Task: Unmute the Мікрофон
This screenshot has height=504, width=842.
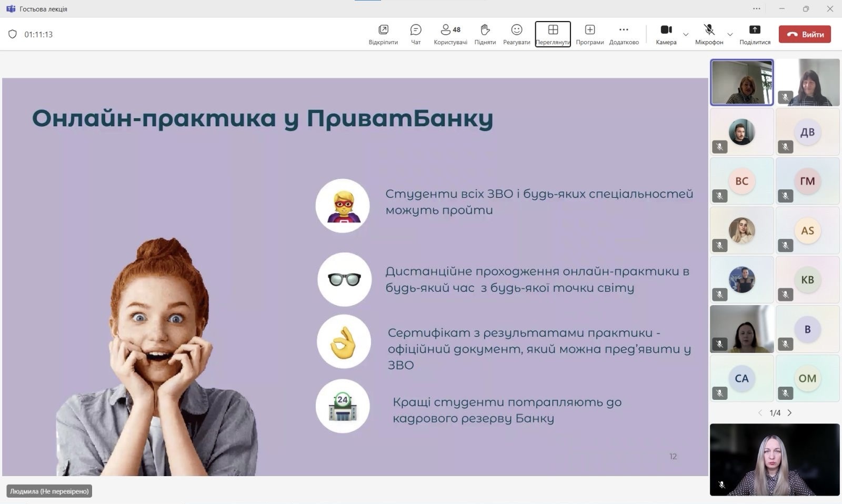Action: pyautogui.click(x=709, y=30)
